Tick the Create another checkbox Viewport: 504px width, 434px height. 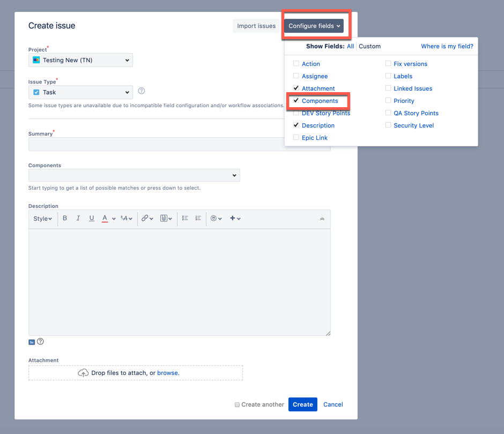[x=237, y=405]
